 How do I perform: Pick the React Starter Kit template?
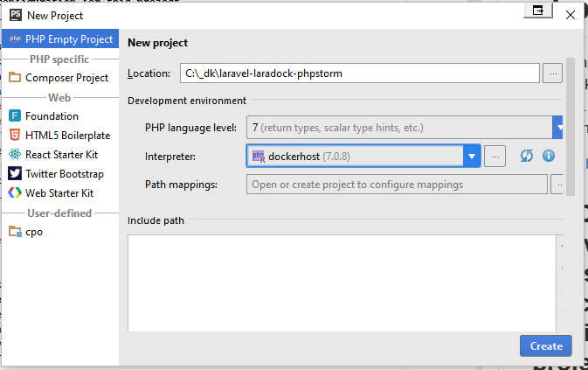click(60, 155)
